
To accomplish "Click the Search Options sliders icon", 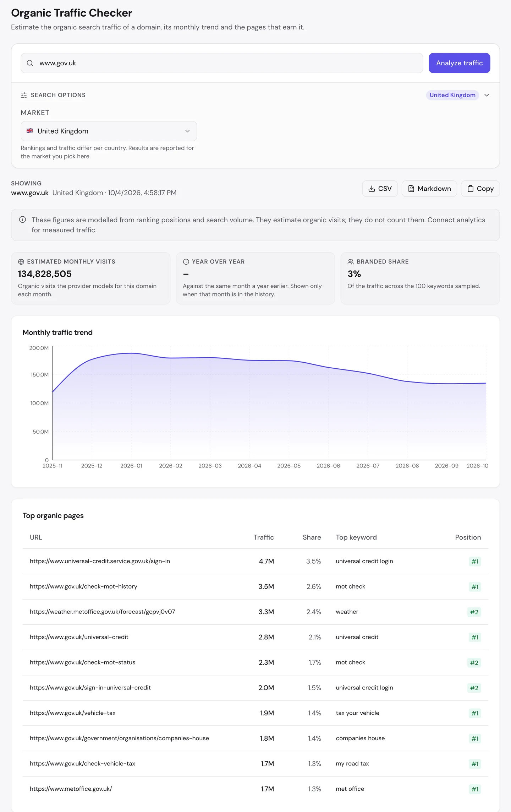I will click(24, 95).
